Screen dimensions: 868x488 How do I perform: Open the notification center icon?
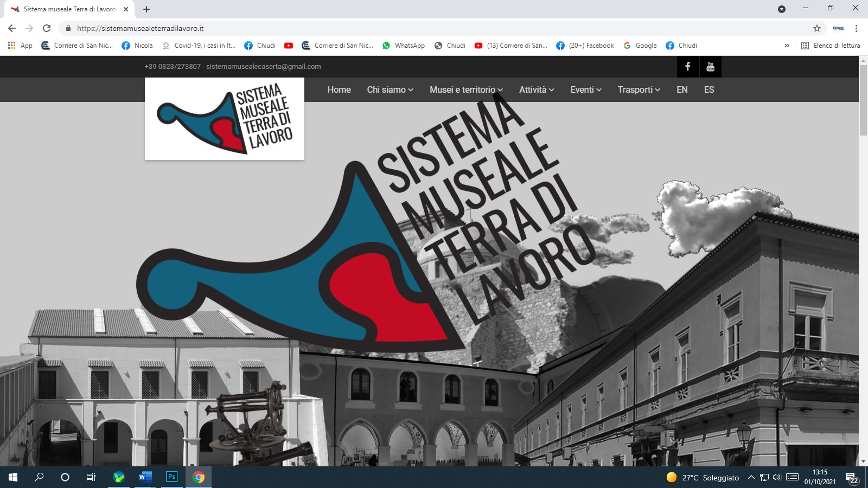point(852,478)
